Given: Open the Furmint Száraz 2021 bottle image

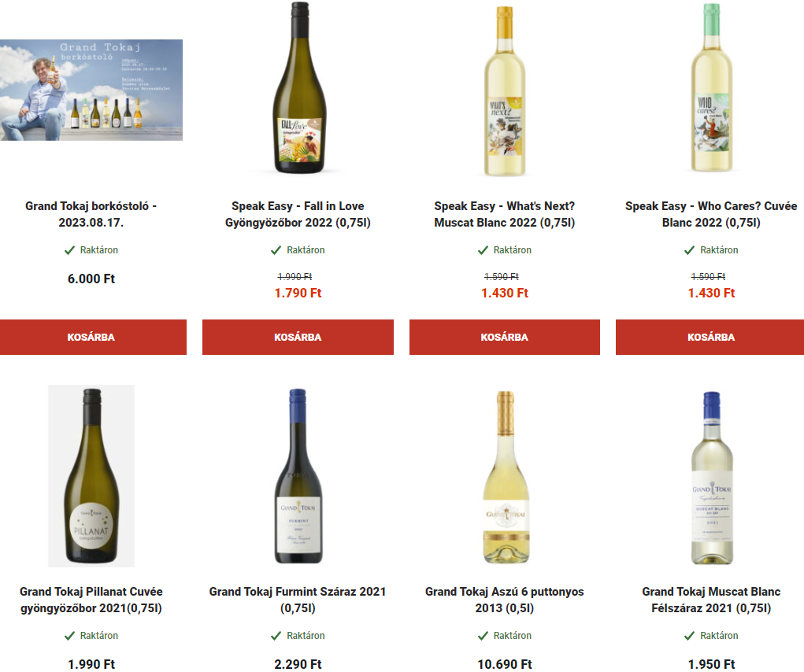Looking at the screenshot, I should coord(298,476).
